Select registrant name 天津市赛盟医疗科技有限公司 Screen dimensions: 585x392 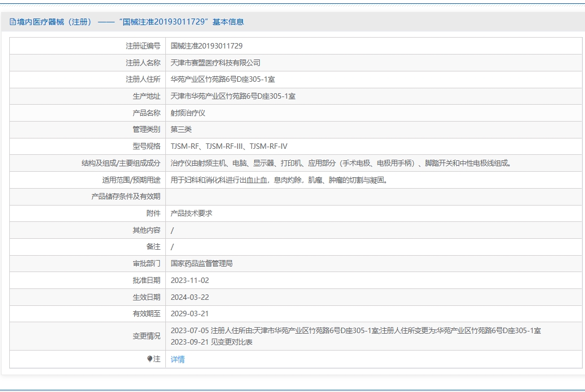tap(215, 63)
